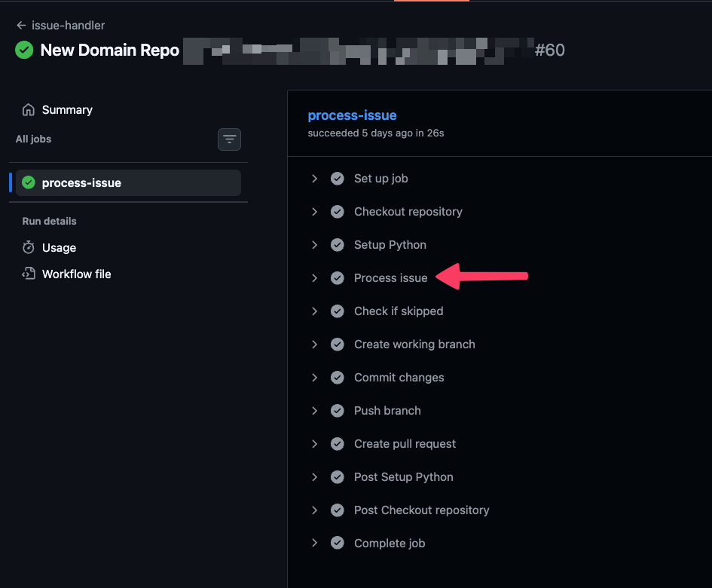Click the process-issue heading link
The width and height of the screenshot is (712, 588).
[352, 115]
